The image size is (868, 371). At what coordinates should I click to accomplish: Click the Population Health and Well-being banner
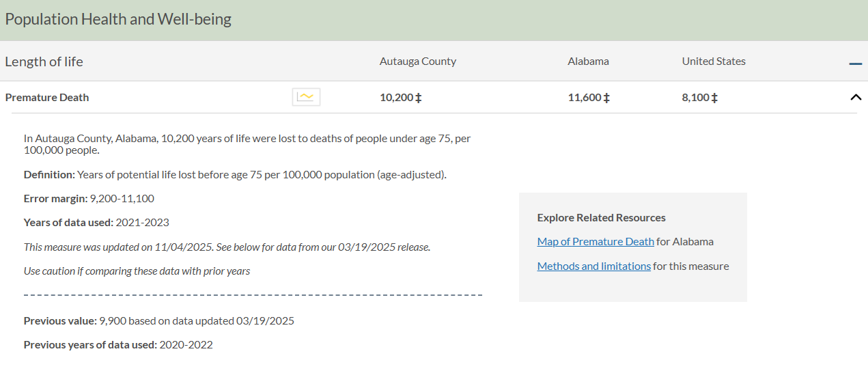pos(118,19)
